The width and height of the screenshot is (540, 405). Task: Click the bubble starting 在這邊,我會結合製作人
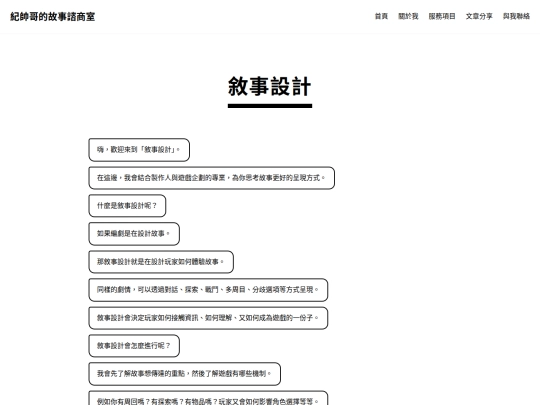coord(211,178)
